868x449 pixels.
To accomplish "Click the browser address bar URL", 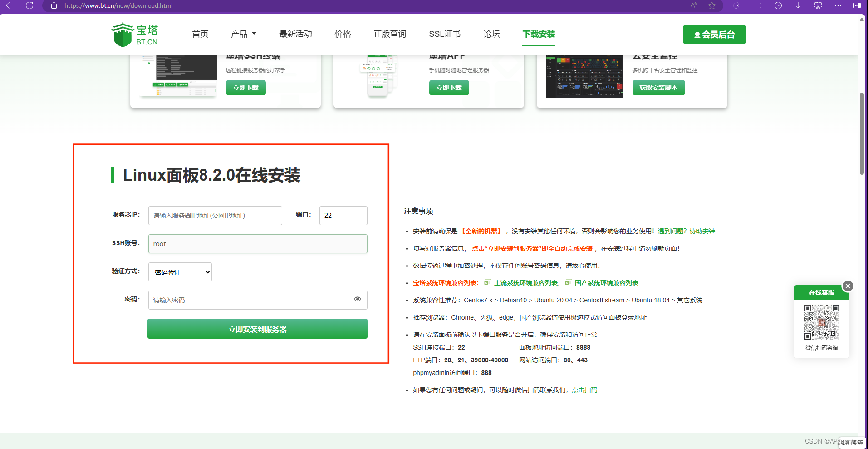I will [118, 5].
